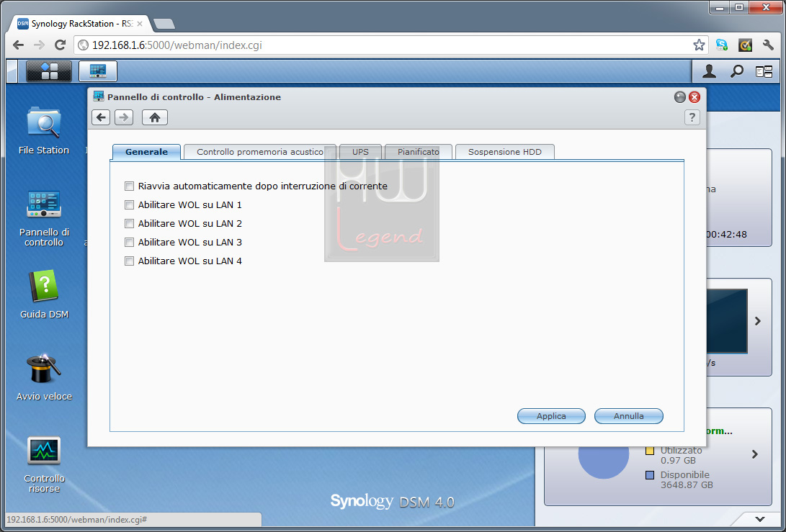The height and width of the screenshot is (532, 786).
Task: Open File Station desktop icon
Action: pos(44,131)
